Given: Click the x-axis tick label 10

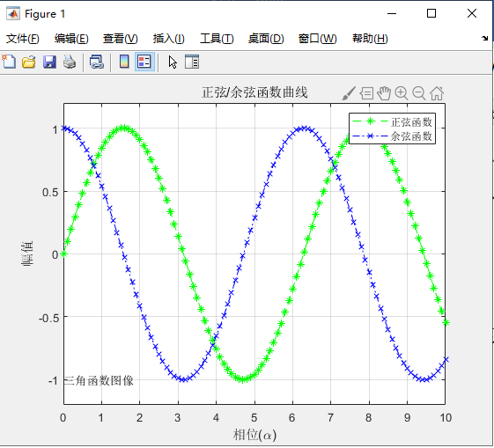Looking at the screenshot, I should click(x=446, y=418).
